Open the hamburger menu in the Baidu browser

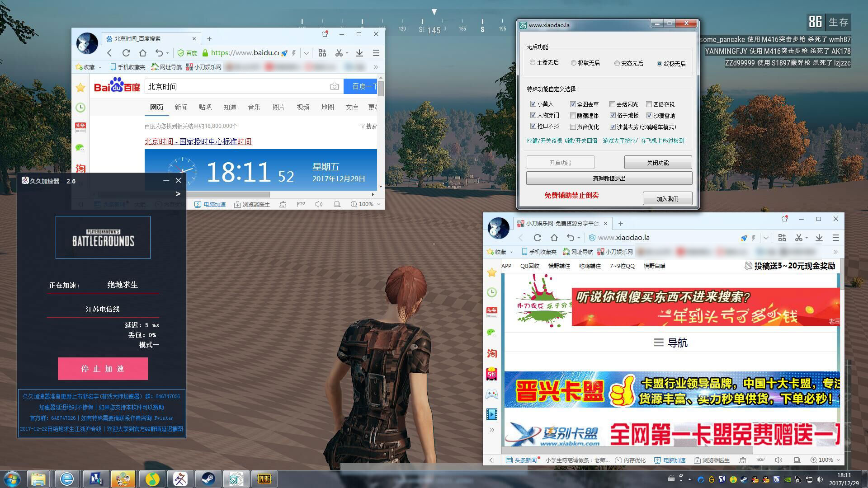click(376, 53)
